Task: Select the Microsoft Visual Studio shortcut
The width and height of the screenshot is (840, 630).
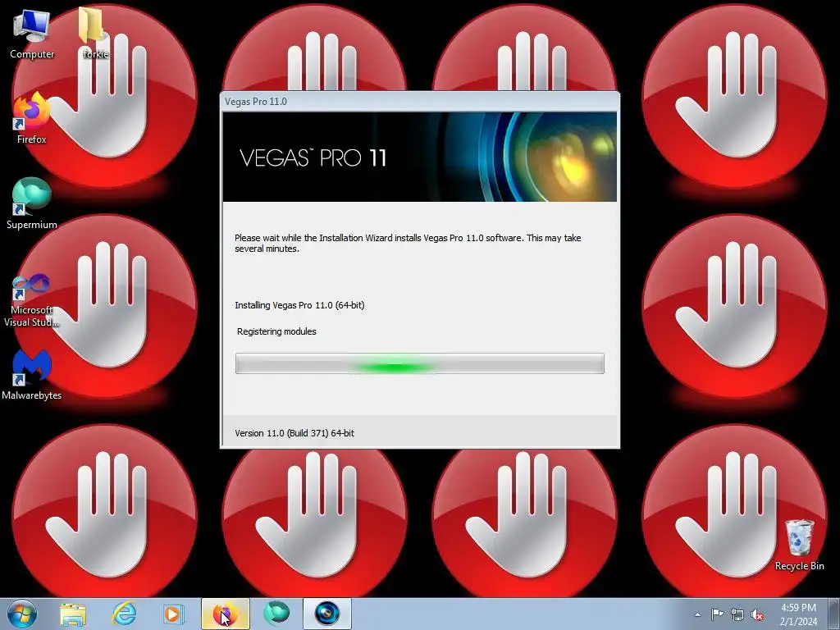Action: pos(32,300)
